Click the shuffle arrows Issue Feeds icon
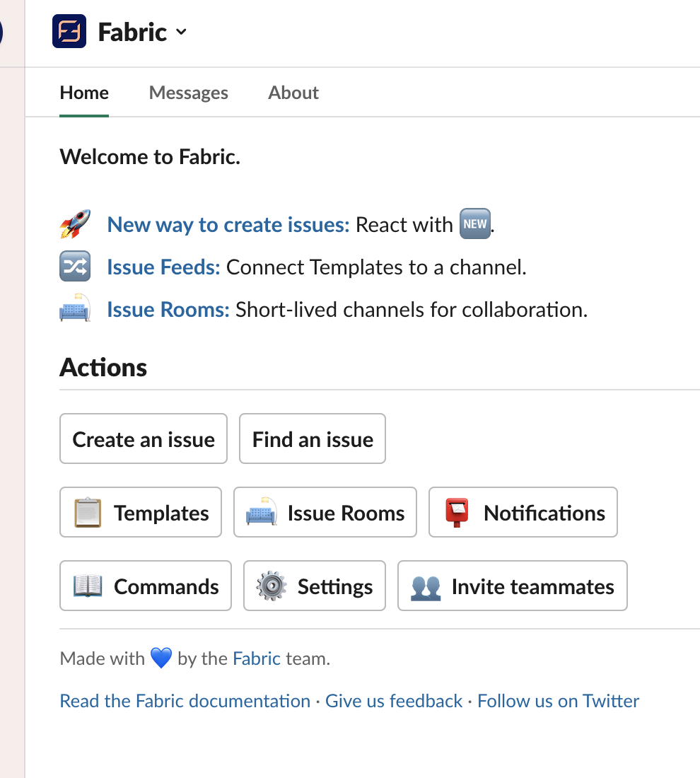This screenshot has height=778, width=700. coord(75,267)
